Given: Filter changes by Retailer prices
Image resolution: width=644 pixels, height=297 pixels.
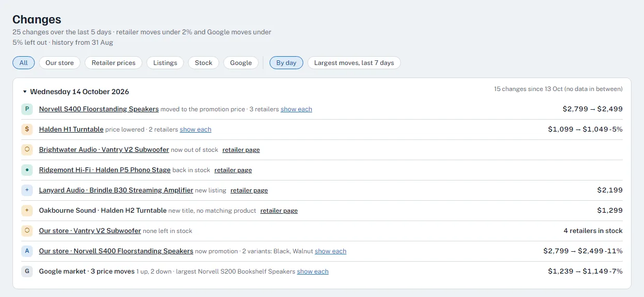Looking at the screenshot, I should tap(113, 63).
